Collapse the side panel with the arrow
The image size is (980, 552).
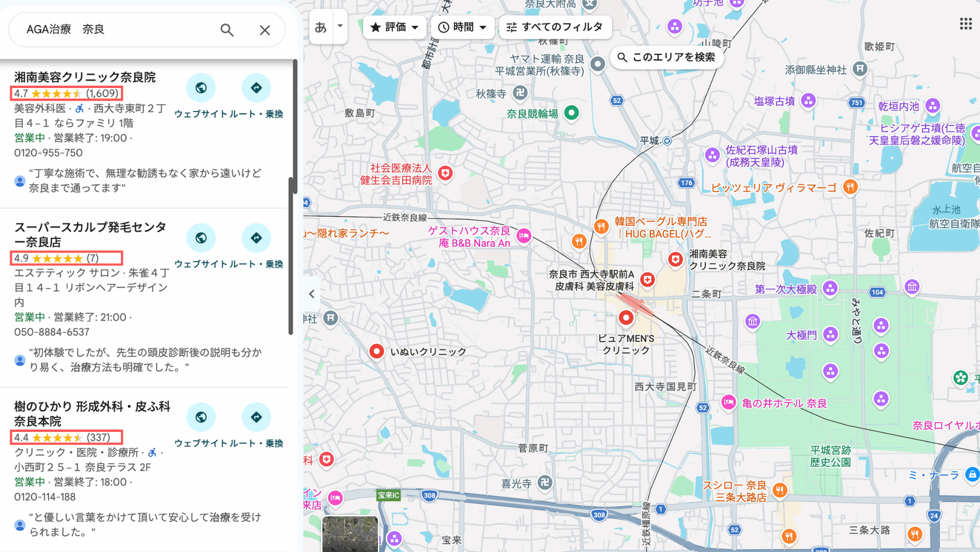click(312, 294)
